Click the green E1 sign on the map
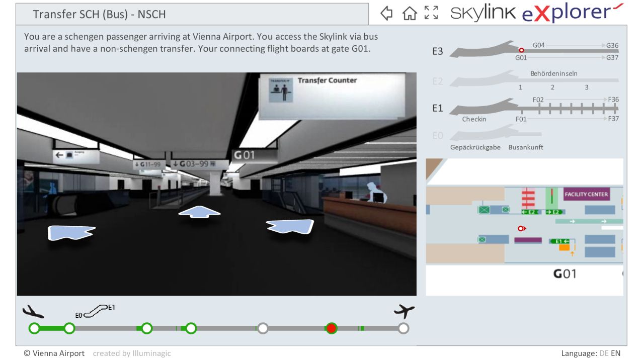644x362 pixels. (558, 241)
